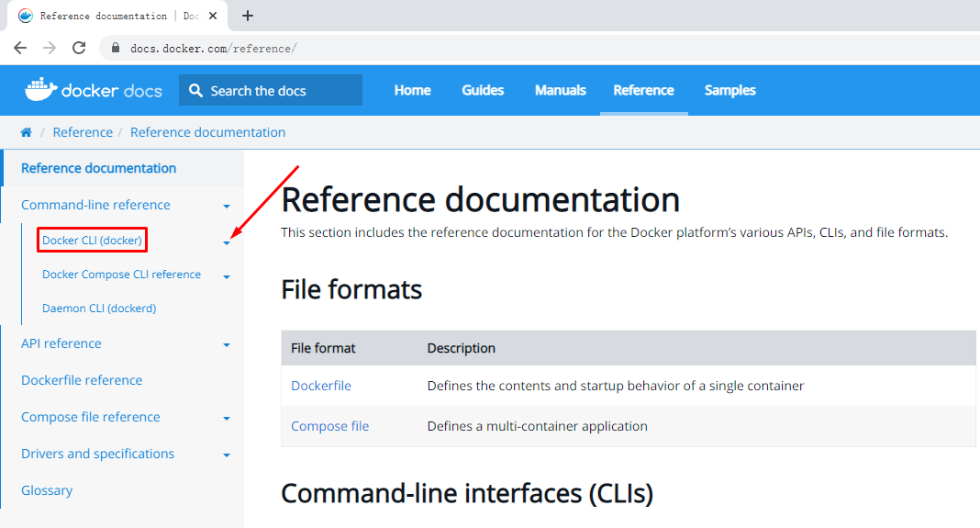
Task: Collapse the Command-line reference section arrow
Action: [227, 207]
